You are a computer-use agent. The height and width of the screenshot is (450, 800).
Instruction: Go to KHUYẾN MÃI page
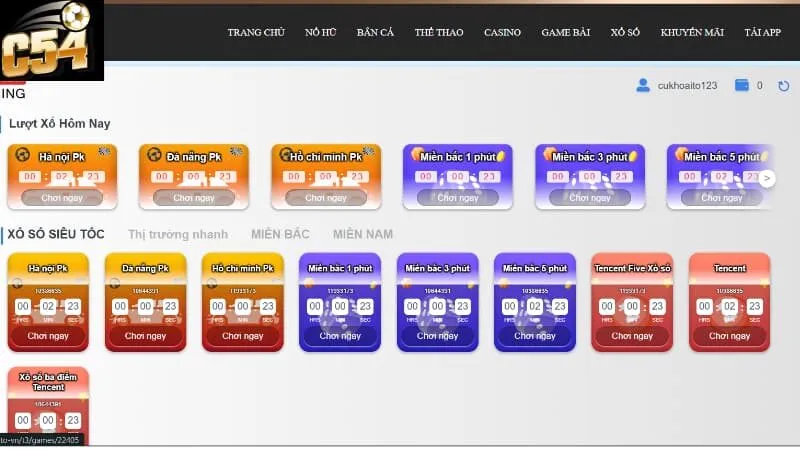(x=692, y=32)
